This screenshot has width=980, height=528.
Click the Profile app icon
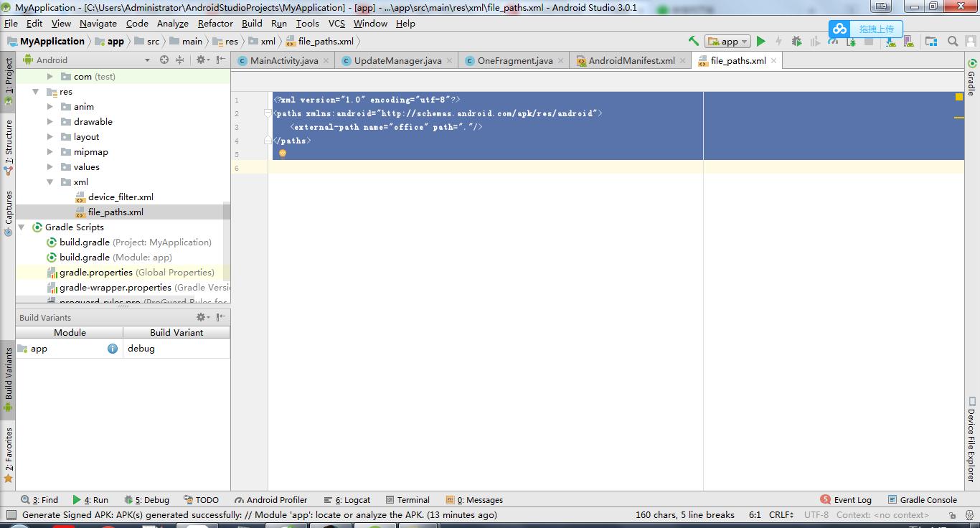click(x=832, y=41)
